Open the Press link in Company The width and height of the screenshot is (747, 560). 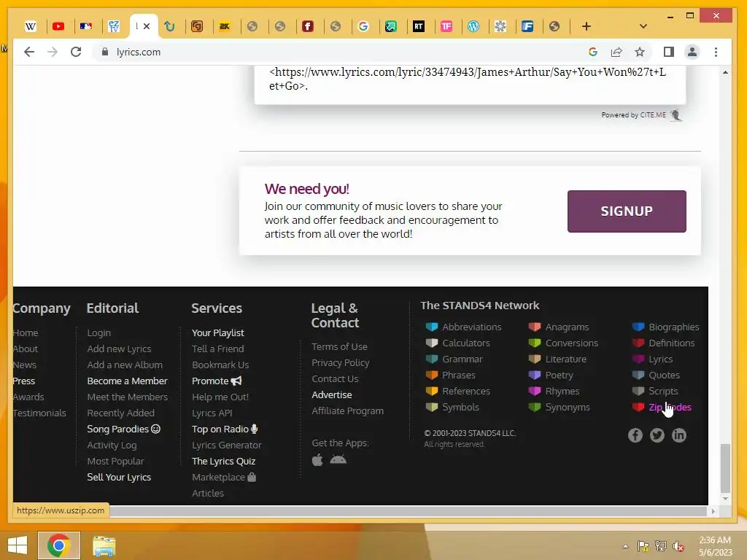pyautogui.click(x=24, y=381)
